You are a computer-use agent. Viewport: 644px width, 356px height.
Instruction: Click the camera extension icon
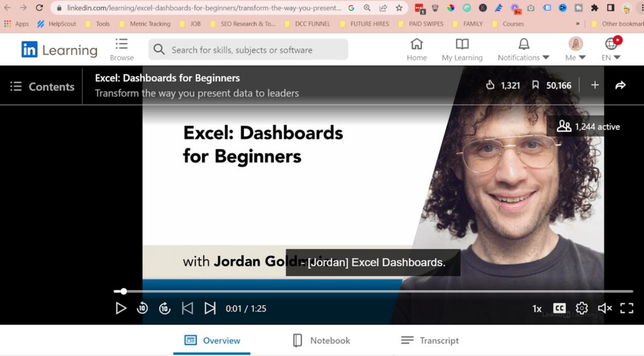click(531, 8)
